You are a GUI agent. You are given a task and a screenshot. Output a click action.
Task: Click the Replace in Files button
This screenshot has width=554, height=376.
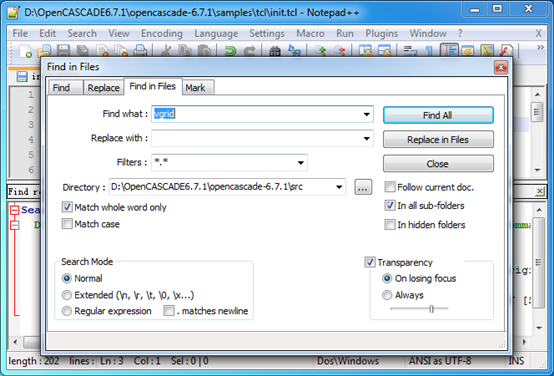[x=438, y=140]
